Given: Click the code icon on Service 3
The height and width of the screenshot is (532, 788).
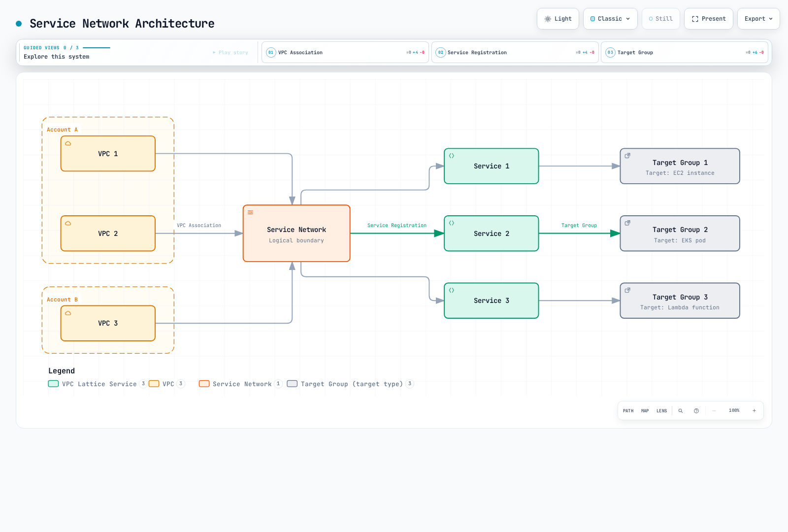Looking at the screenshot, I should coord(452,290).
